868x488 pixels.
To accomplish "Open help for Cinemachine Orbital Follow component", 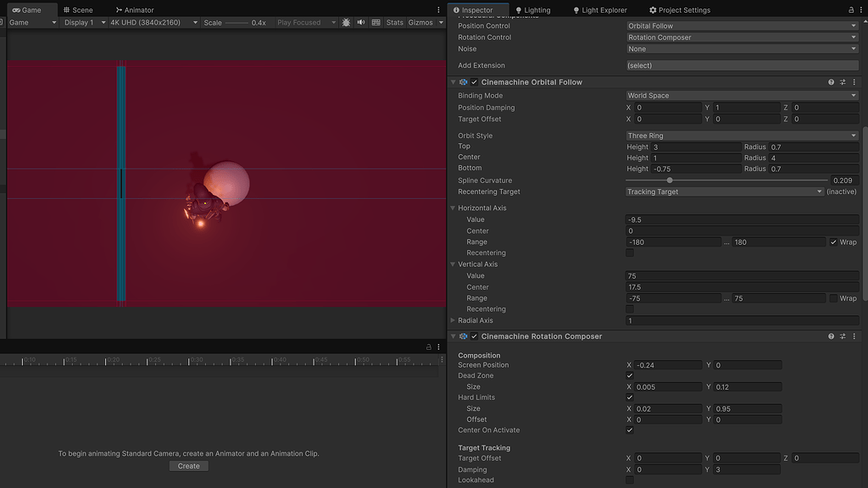I will 831,81.
